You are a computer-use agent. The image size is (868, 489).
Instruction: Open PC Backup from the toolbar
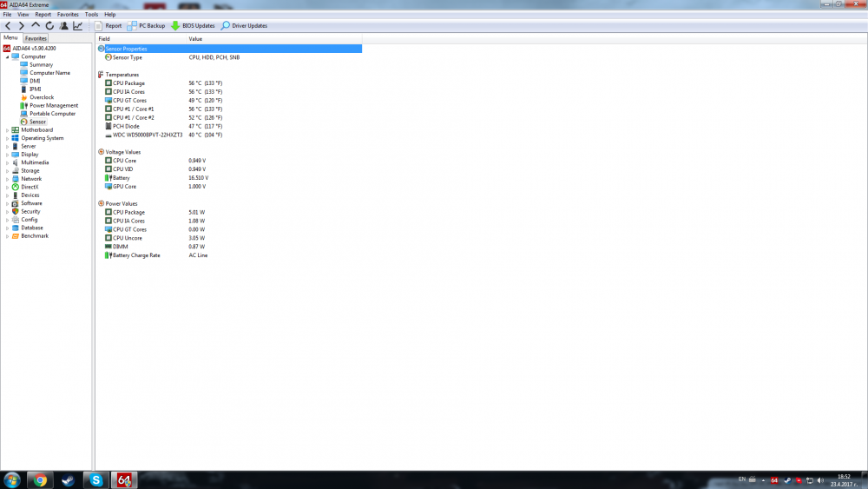click(x=146, y=25)
